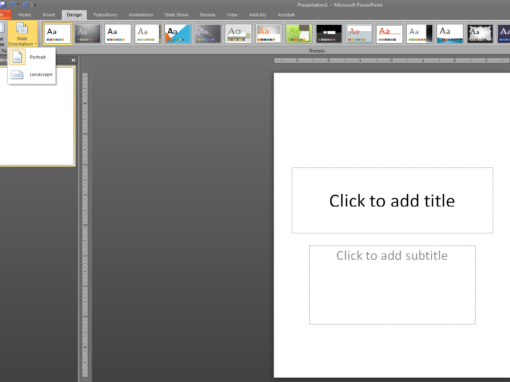The width and height of the screenshot is (510, 382).
Task: Apply the fourth theme with tan side band
Action: [x=148, y=34]
